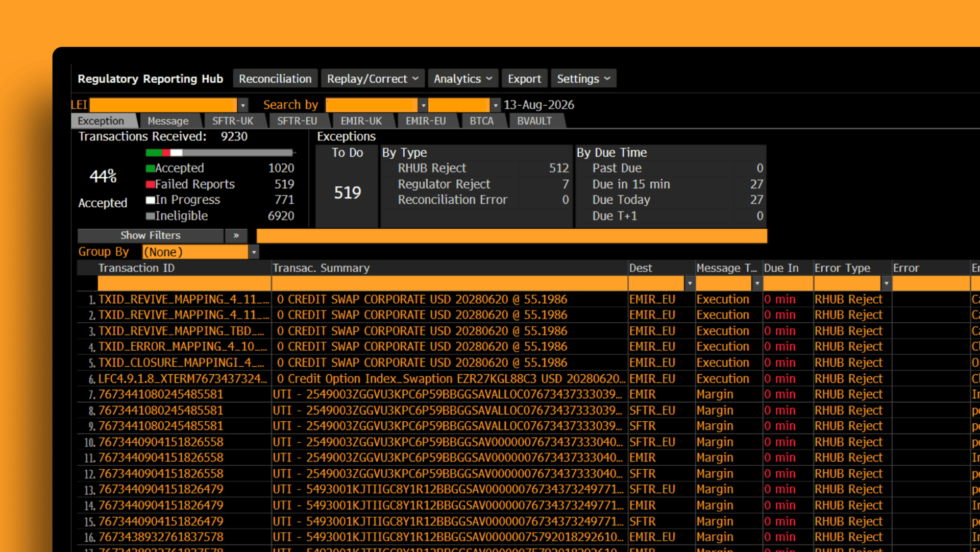Click the Due In filter field

tap(788, 283)
